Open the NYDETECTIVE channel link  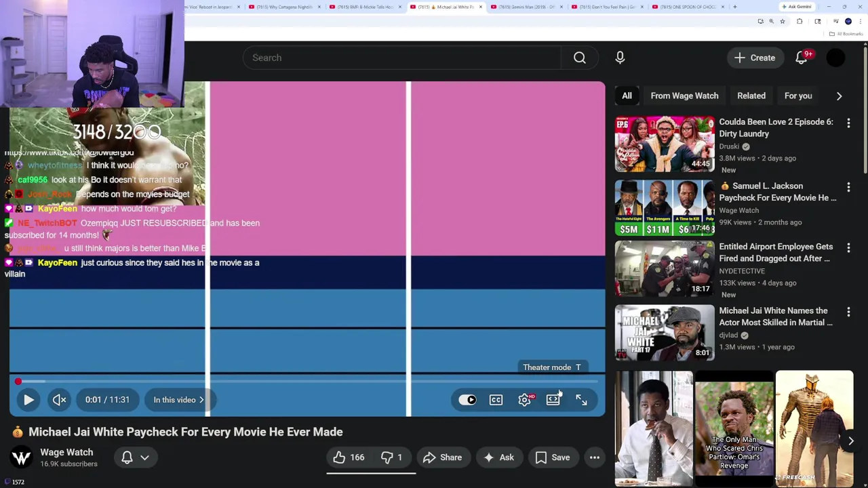[x=742, y=271]
